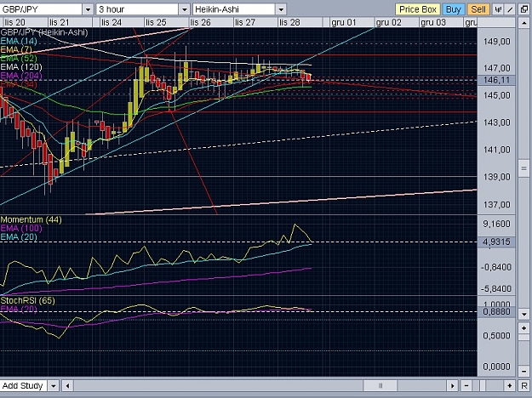The image size is (532, 398).
Task: Click the EMA (52) study label
Action: tap(19, 59)
